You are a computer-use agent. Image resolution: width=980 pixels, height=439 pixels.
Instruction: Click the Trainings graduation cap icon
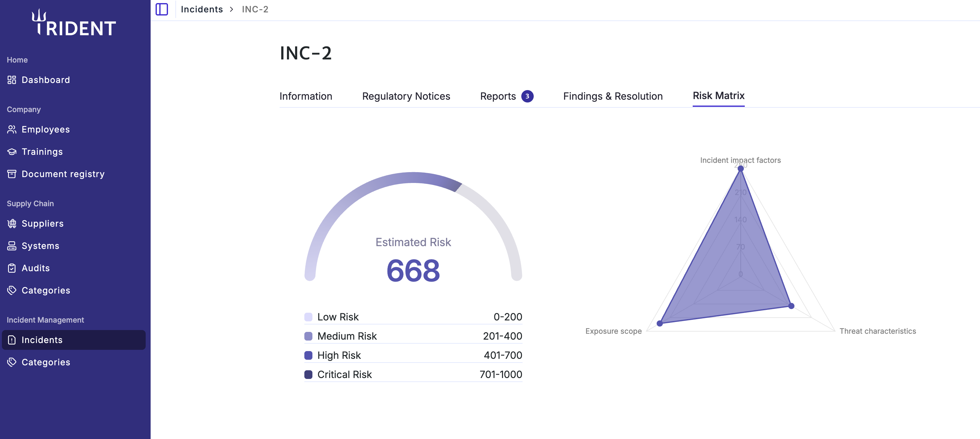tap(12, 152)
